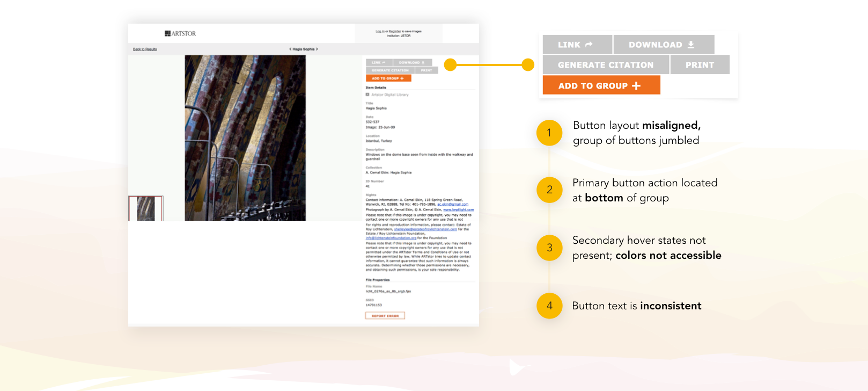Screen dimensions: 868x391
Task: Click the 'Image: 25-Jun-09' text
Action: point(380,127)
